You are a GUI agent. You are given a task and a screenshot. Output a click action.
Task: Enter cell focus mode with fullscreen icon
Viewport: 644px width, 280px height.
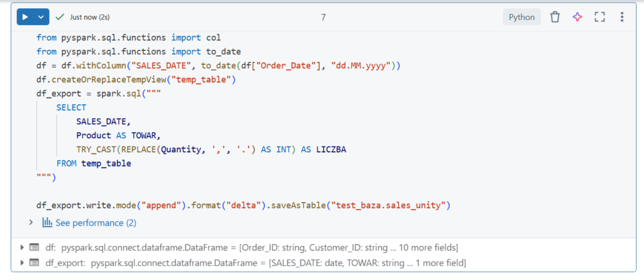[x=599, y=17]
